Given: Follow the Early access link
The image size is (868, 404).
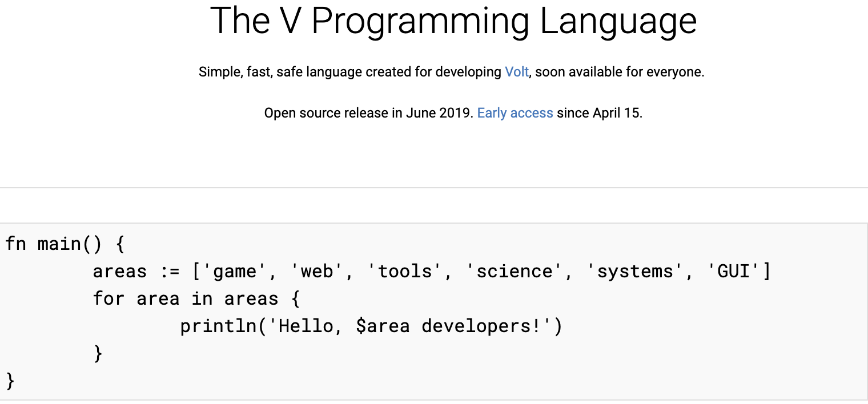Looking at the screenshot, I should pos(515,113).
